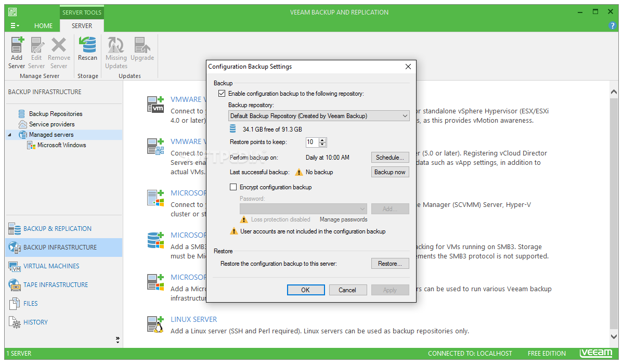Viewport: 623px width, 364px height.
Task: Click the Restore... button
Action: (390, 264)
